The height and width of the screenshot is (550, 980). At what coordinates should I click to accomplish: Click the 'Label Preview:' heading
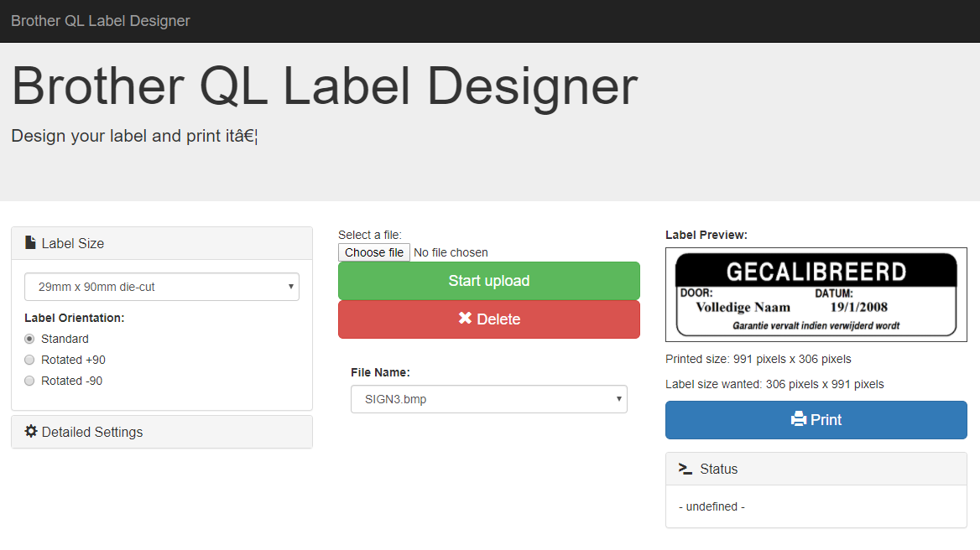click(x=706, y=235)
